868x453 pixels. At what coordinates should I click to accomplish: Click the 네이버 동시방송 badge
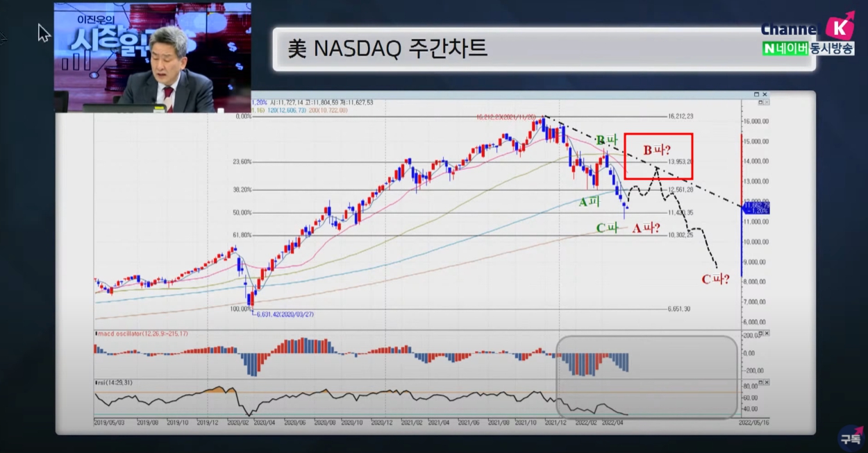808,49
